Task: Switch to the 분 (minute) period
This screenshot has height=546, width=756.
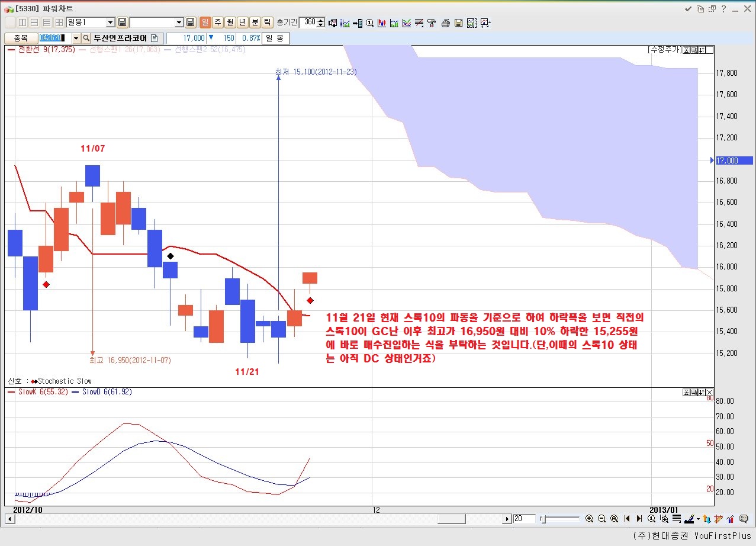Action: pyautogui.click(x=255, y=23)
